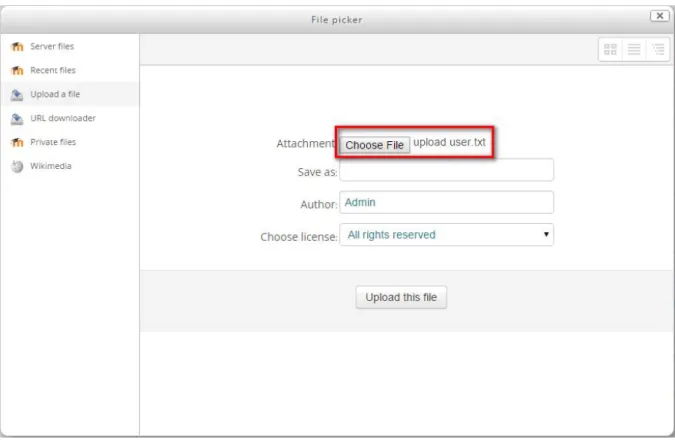Click the Server files repository icon

[17, 46]
